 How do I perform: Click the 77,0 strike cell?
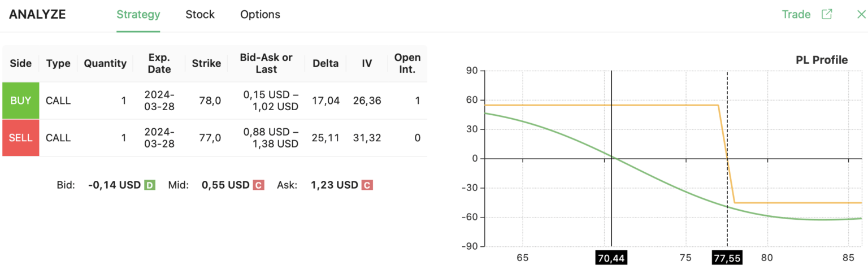pyautogui.click(x=210, y=138)
